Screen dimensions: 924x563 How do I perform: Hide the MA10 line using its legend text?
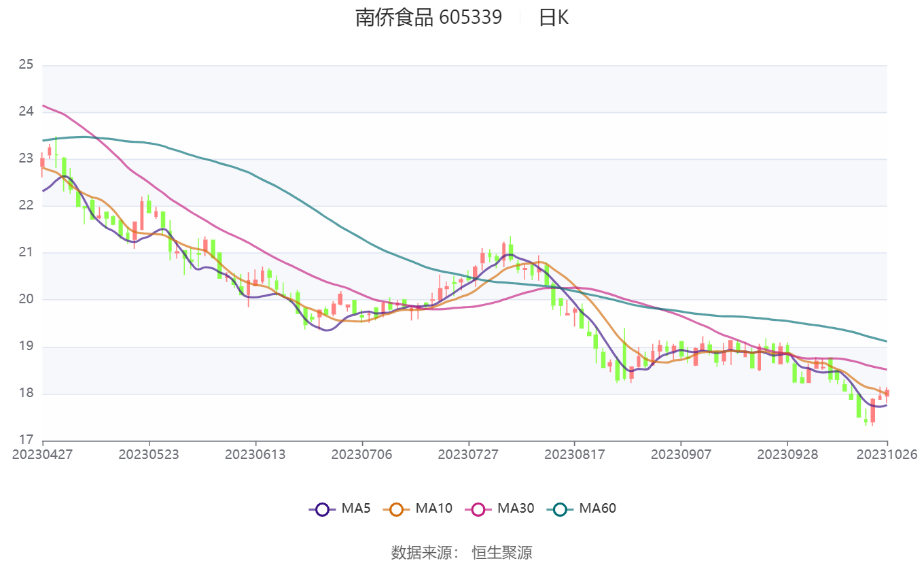433,508
